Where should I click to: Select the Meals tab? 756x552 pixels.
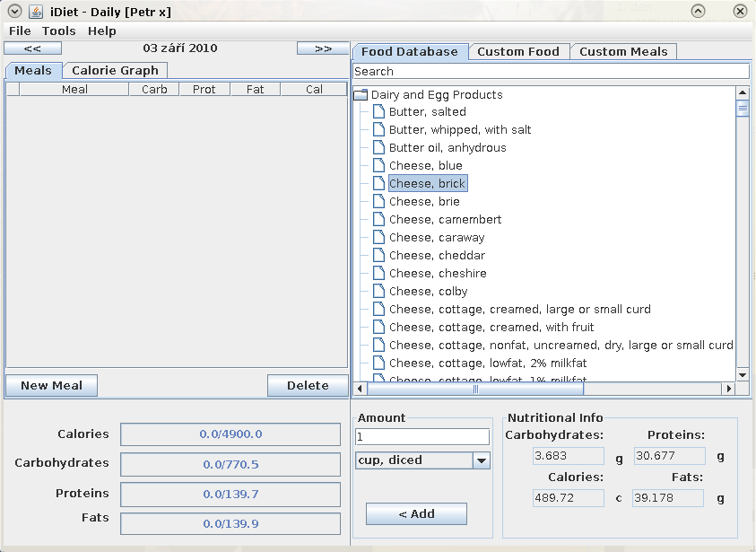pos(33,70)
